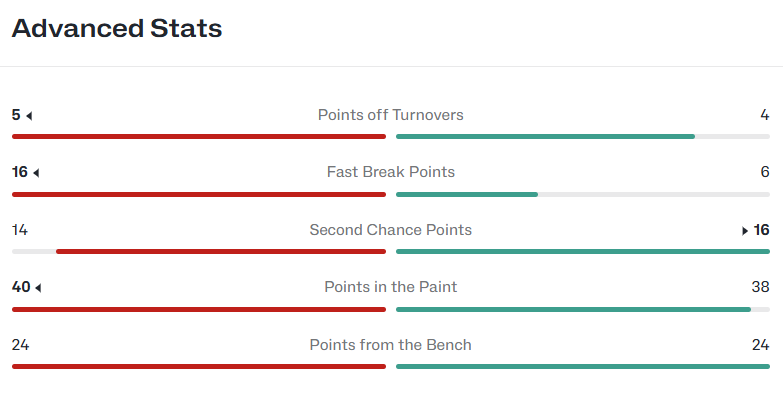
Task: Click the Advanced Stats heading
Action: [x=117, y=28]
